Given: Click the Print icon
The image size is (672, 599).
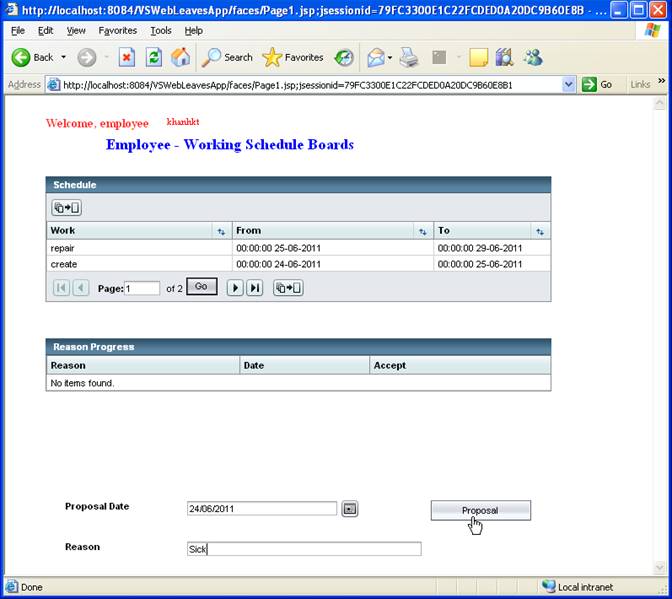Looking at the screenshot, I should [x=409, y=57].
